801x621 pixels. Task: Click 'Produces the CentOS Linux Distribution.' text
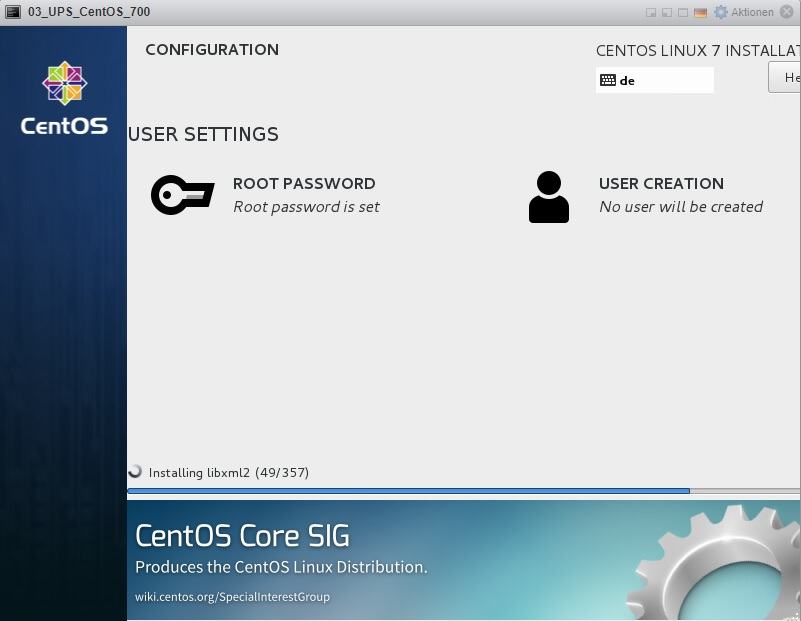point(281,567)
